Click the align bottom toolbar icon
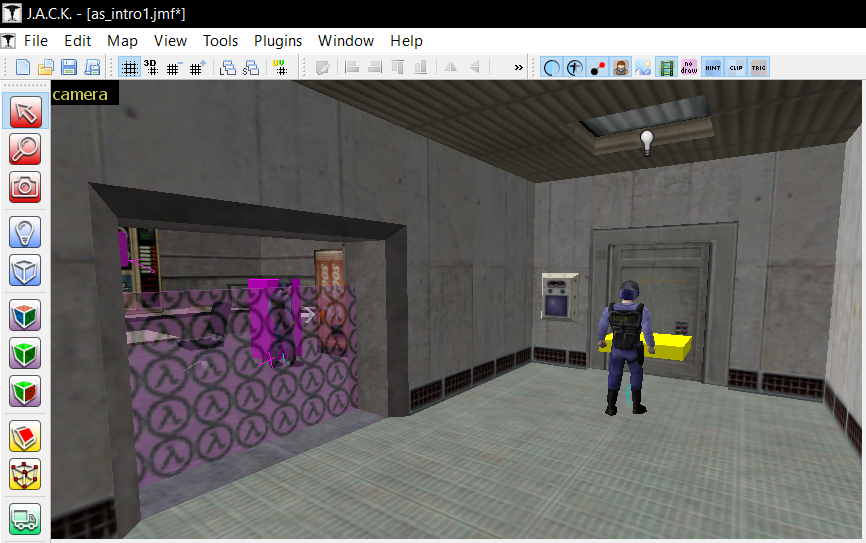The image size is (866, 543). (x=421, y=67)
